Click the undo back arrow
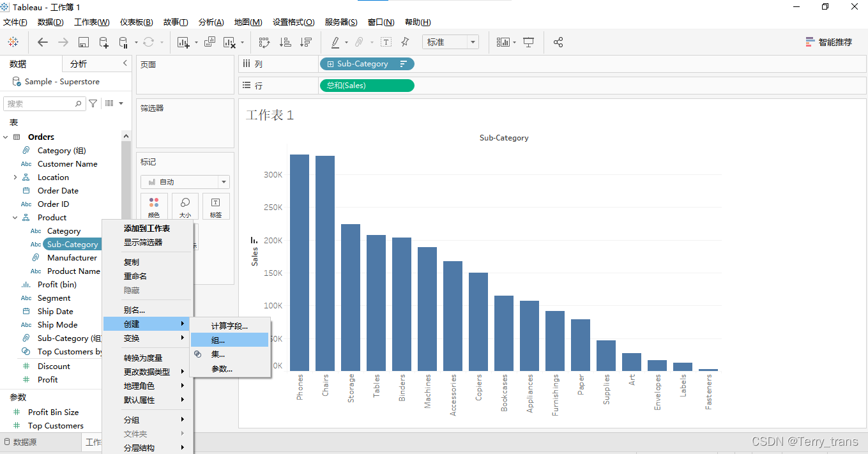The height and width of the screenshot is (454, 868). click(x=43, y=42)
